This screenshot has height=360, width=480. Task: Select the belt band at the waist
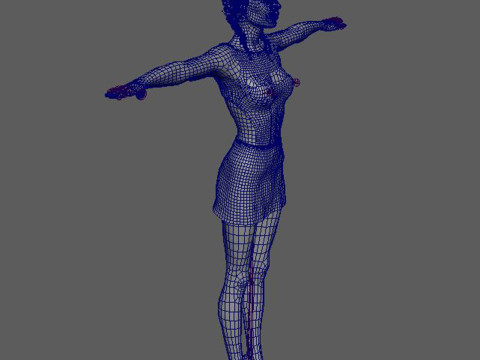click(257, 143)
